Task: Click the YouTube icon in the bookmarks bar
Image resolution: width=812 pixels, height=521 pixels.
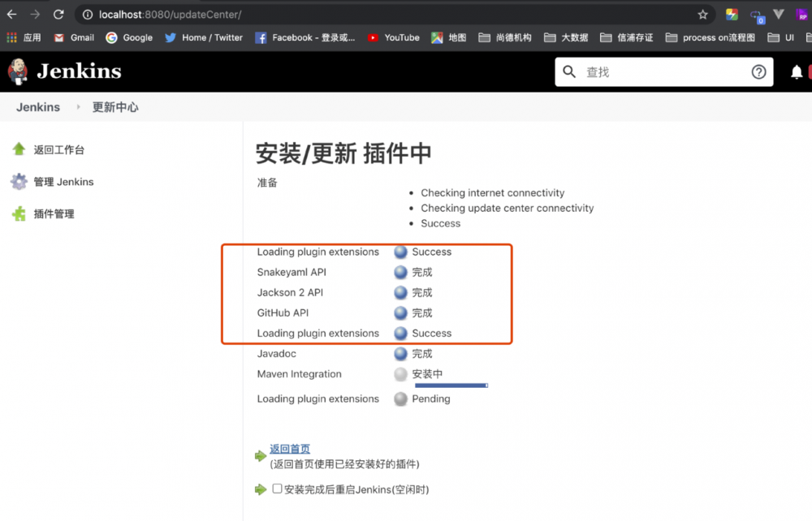Action: 373,37
